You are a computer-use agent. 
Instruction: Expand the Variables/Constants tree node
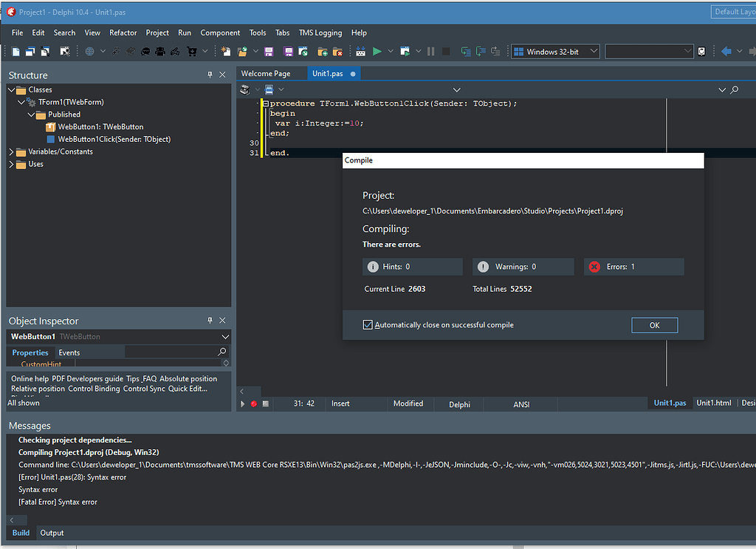click(11, 151)
